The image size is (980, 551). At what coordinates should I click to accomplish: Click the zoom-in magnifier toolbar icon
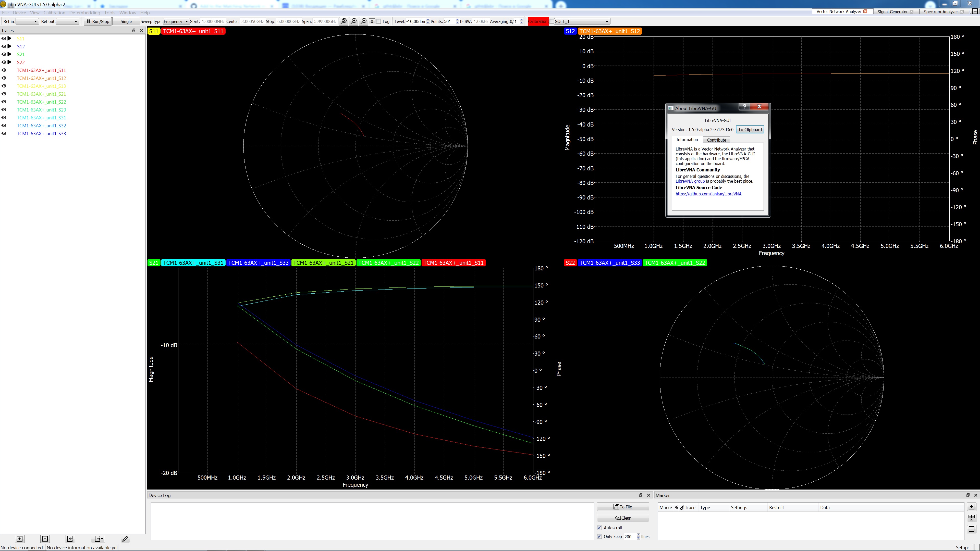(354, 21)
